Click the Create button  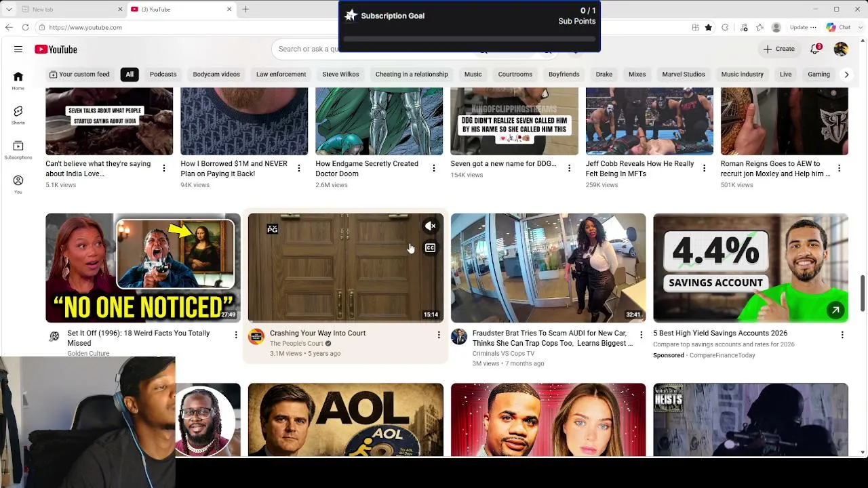coord(778,49)
